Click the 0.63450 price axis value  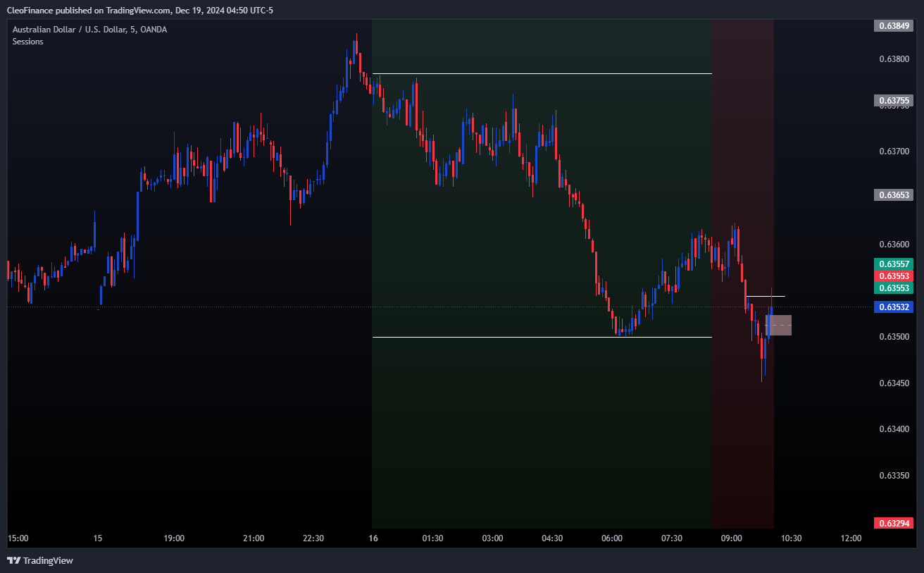[x=894, y=383]
